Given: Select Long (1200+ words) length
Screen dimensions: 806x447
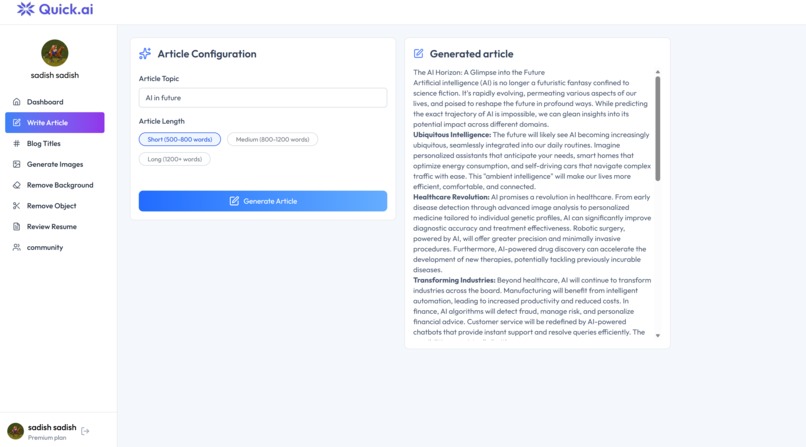Looking at the screenshot, I should point(175,159).
